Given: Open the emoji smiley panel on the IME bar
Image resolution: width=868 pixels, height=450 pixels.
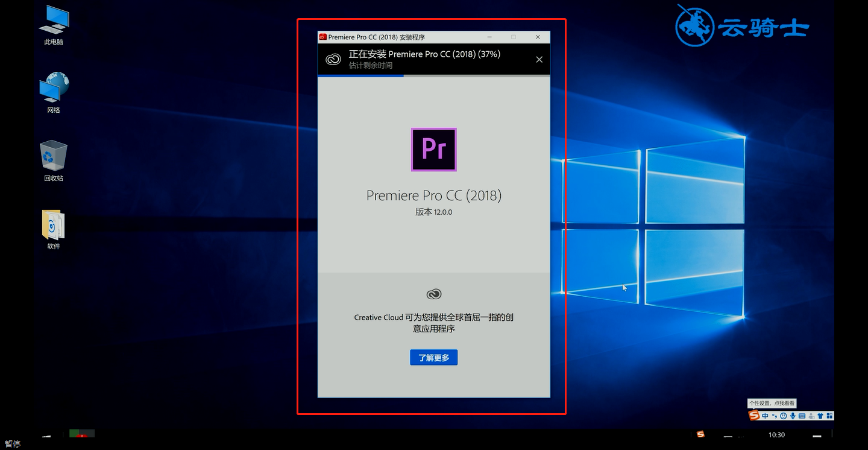Looking at the screenshot, I should coord(784,416).
